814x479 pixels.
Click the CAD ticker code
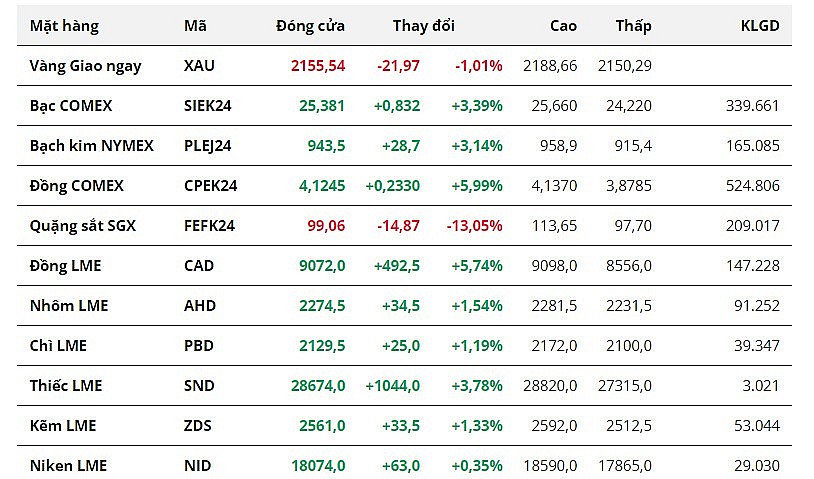pos(200,265)
